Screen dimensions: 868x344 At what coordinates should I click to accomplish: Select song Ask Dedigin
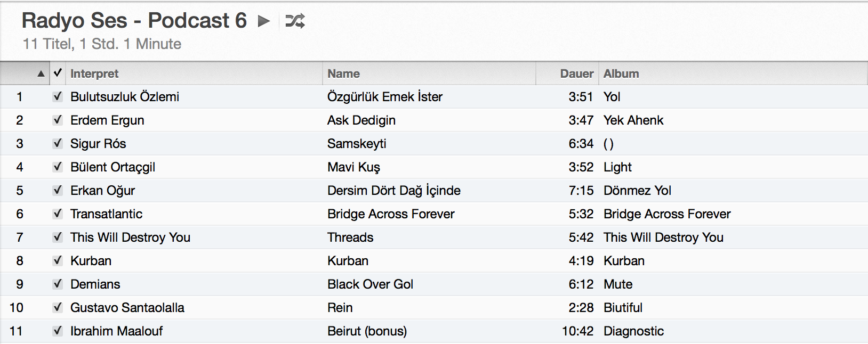[361, 120]
